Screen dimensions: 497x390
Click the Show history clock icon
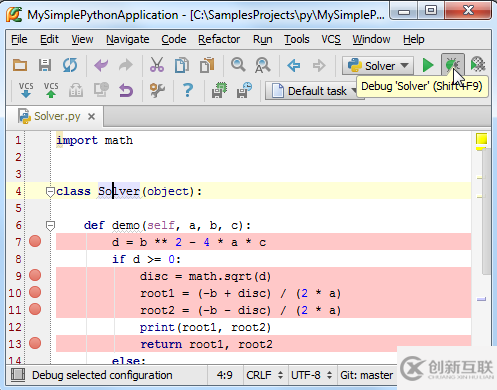tap(101, 90)
